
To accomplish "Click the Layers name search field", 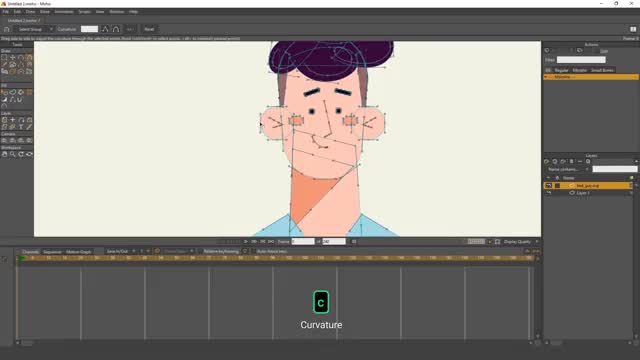I will [615, 169].
